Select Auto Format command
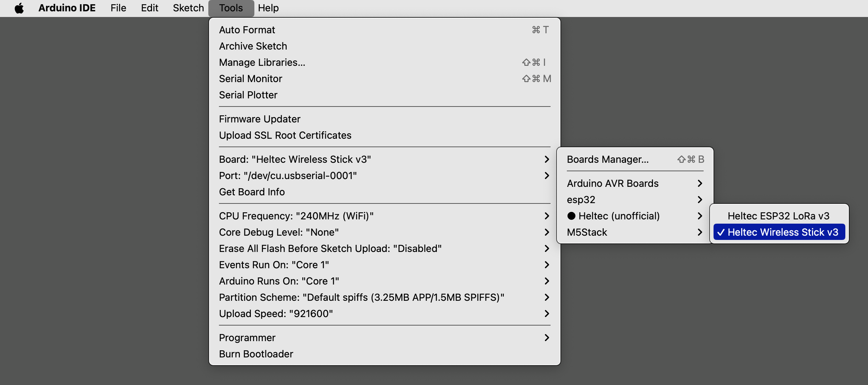The width and height of the screenshot is (868, 385). (x=247, y=30)
